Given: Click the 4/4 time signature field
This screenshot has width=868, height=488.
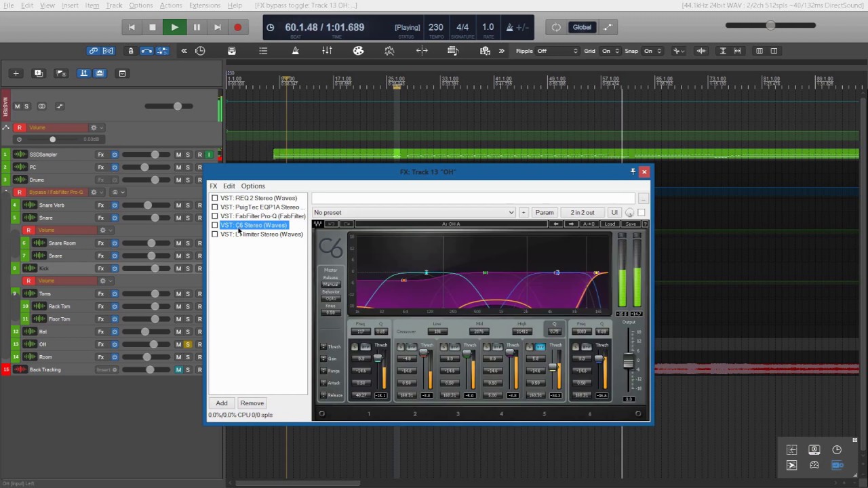Looking at the screenshot, I should 462,27.
